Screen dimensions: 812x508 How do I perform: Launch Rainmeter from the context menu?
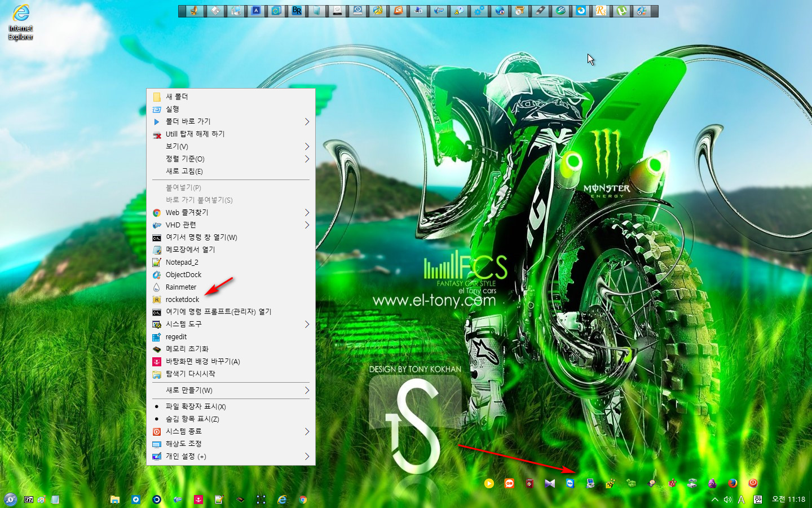231,287
